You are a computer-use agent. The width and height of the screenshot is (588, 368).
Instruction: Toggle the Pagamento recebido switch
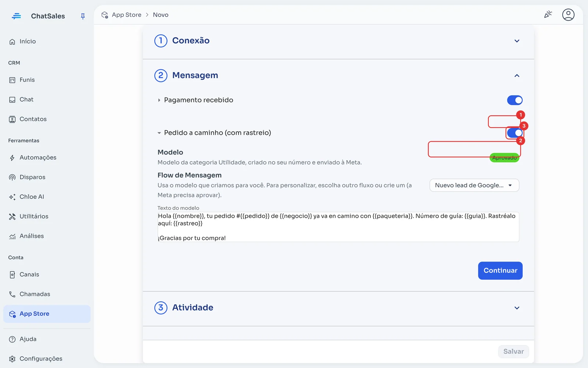point(514,100)
